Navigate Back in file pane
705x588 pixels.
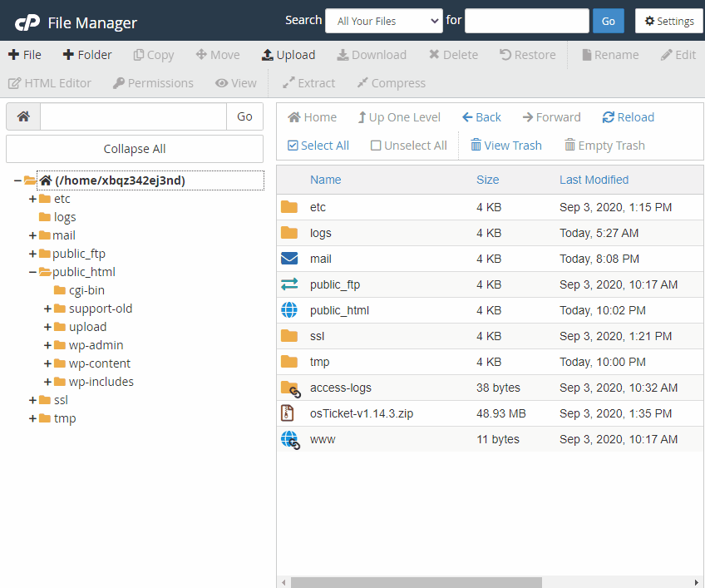click(x=481, y=117)
